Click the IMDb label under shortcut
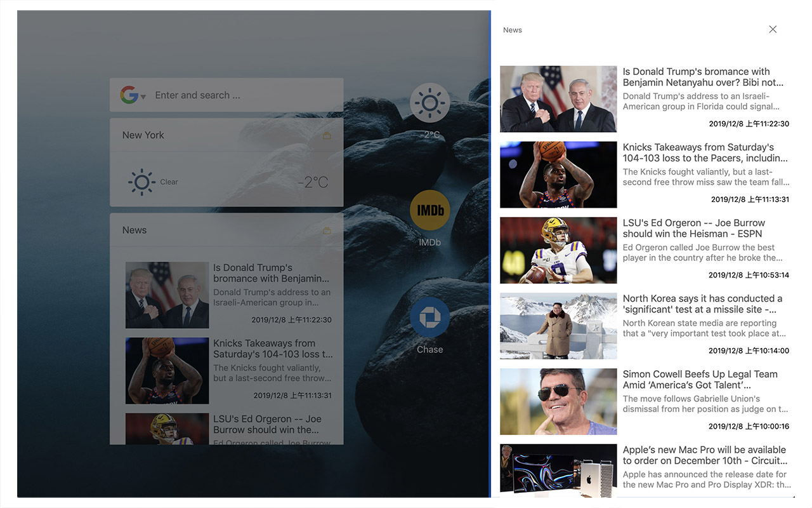The image size is (812, 508). [x=430, y=243]
